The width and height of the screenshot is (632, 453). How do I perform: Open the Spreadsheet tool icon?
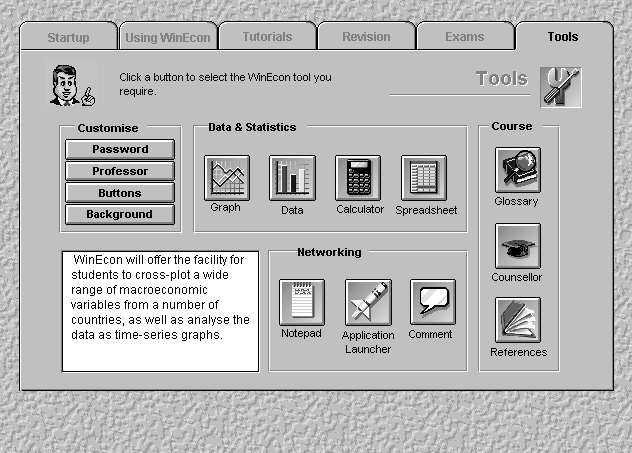point(424,178)
